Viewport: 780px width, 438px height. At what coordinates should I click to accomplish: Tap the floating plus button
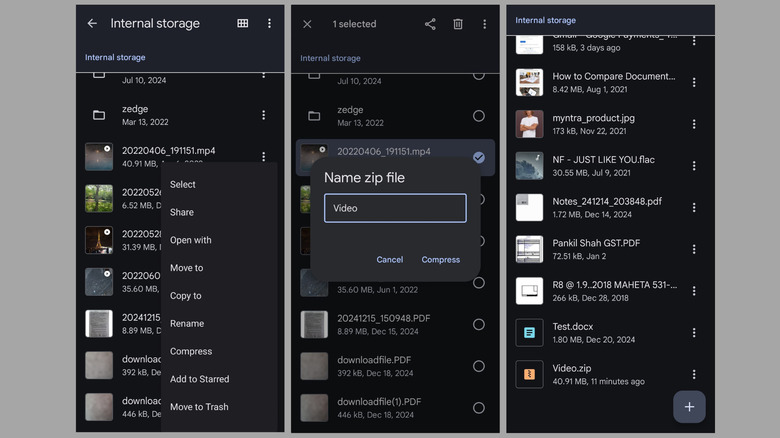(689, 407)
